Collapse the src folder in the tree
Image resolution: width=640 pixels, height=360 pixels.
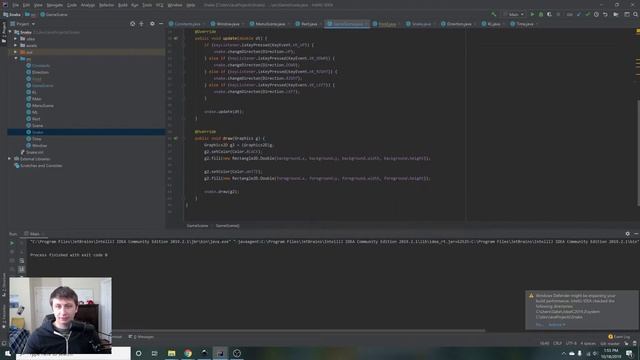[x=16, y=59]
